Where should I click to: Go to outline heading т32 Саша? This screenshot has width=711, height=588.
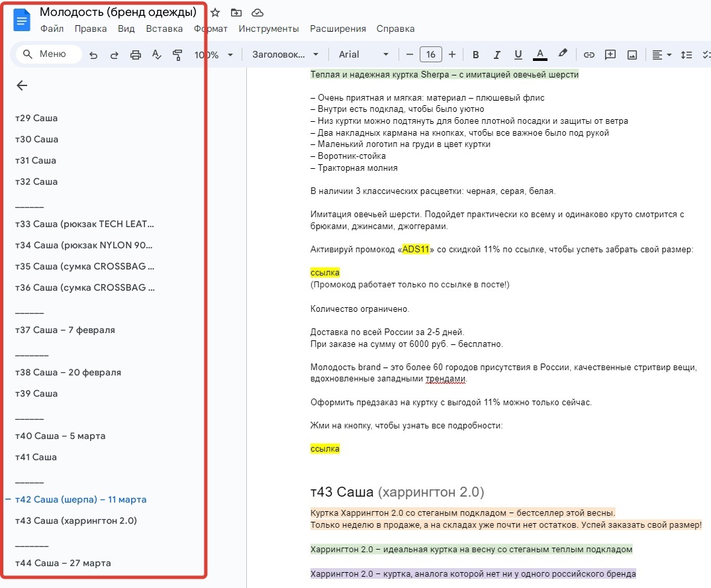[x=36, y=181]
